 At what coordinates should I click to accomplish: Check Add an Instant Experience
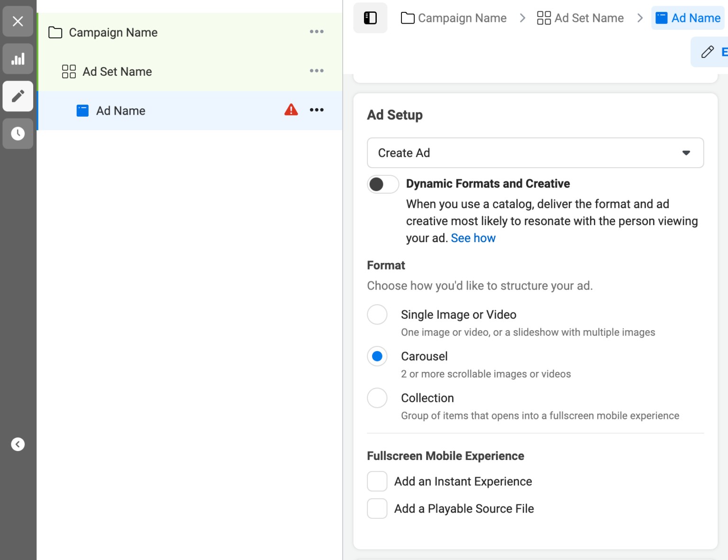click(x=377, y=481)
